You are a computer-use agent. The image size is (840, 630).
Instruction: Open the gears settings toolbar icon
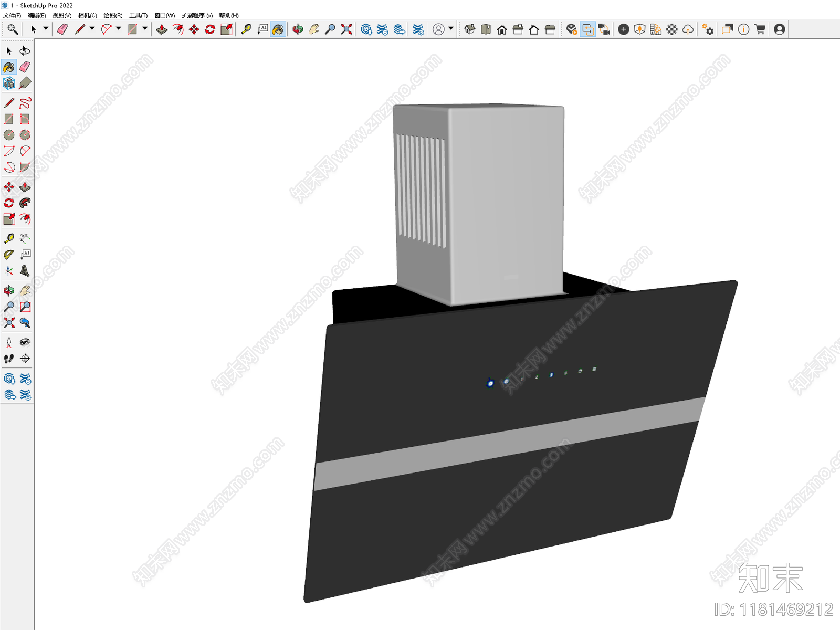click(708, 29)
